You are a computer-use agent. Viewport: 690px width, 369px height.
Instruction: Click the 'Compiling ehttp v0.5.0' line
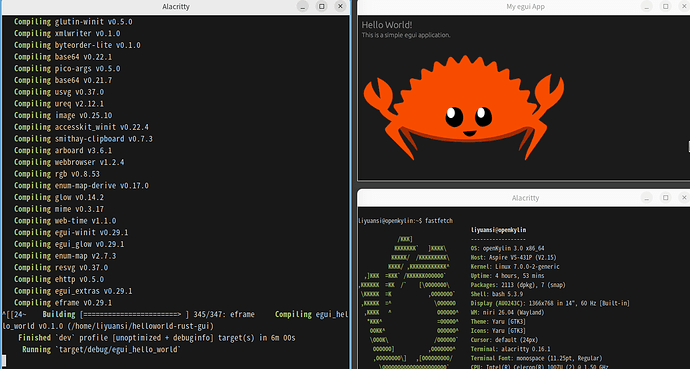tap(59, 279)
